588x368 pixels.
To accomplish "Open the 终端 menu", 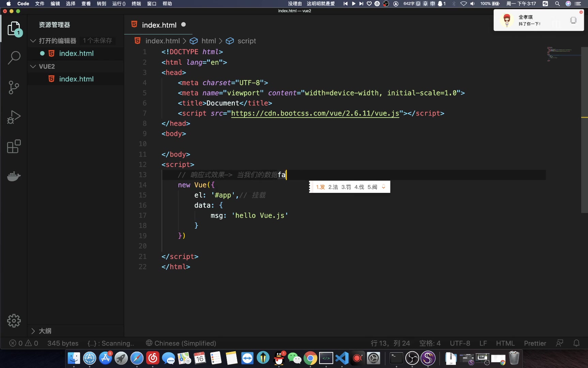I will coord(136,4).
